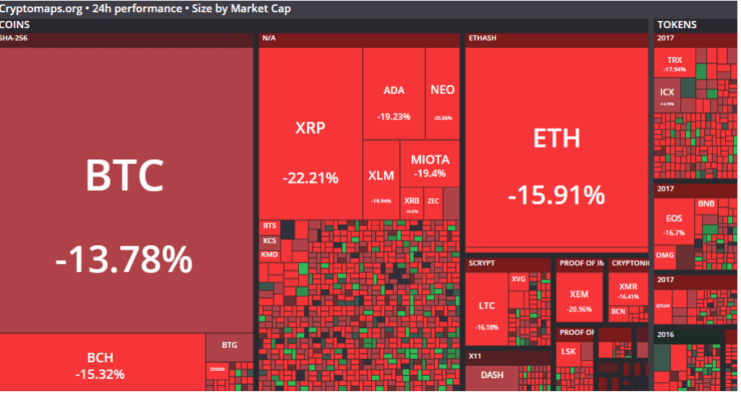Open the TRX token tile
This screenshot has height=394, width=741.
(674, 62)
